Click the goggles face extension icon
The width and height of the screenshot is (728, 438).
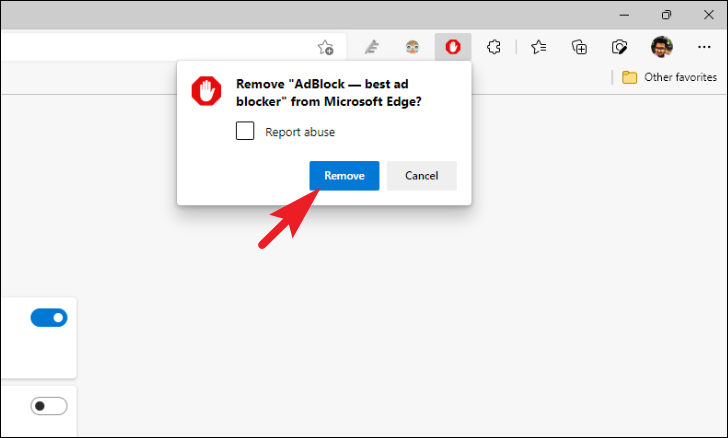412,47
